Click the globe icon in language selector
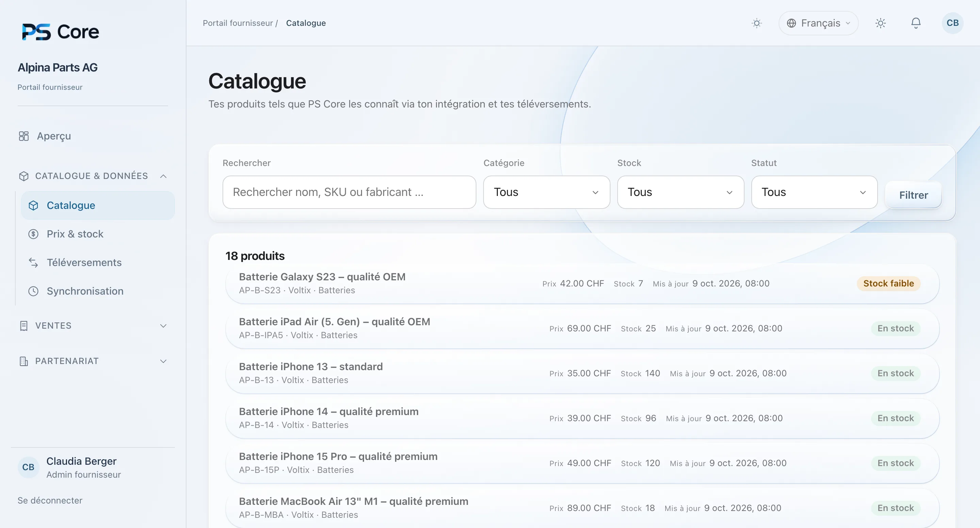This screenshot has width=980, height=528. [791, 23]
